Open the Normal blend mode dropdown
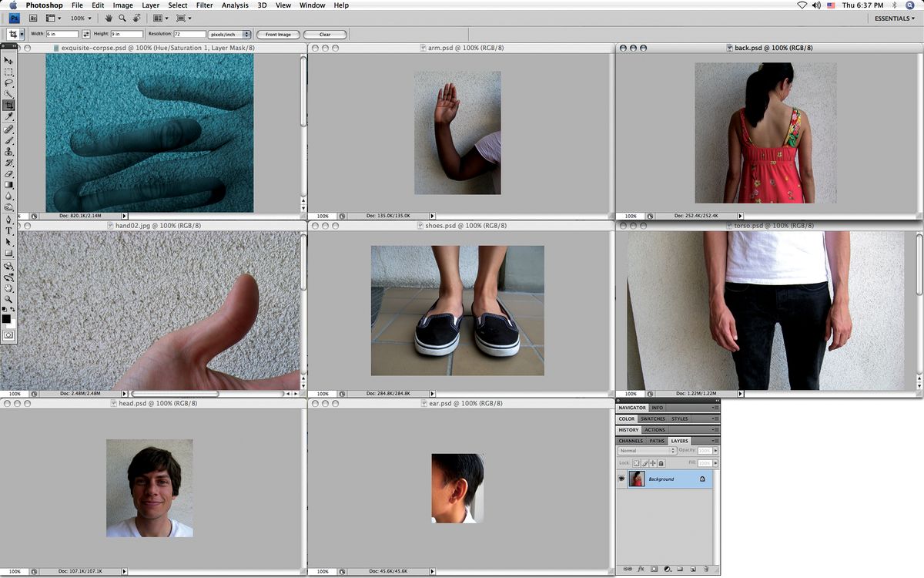The image size is (924, 578). [x=645, y=451]
